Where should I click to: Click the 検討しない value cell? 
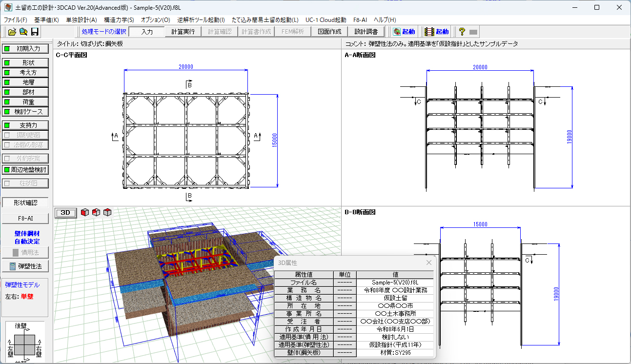(395, 337)
